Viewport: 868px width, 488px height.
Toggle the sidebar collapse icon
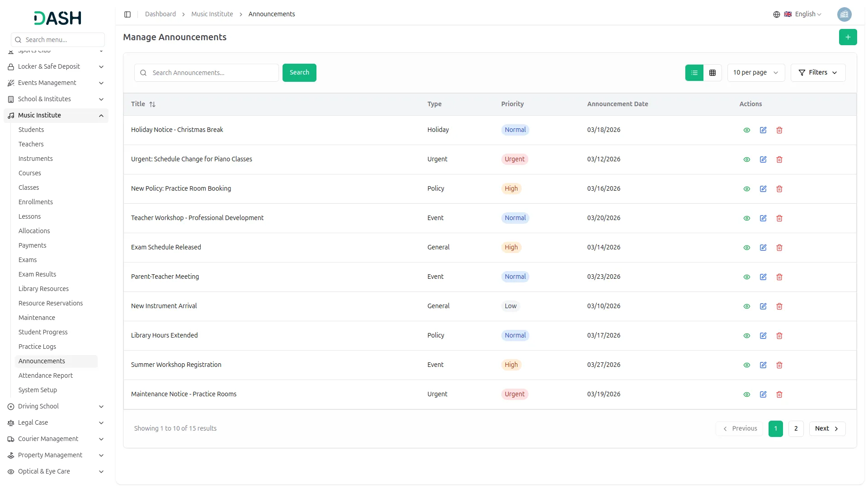tap(127, 14)
